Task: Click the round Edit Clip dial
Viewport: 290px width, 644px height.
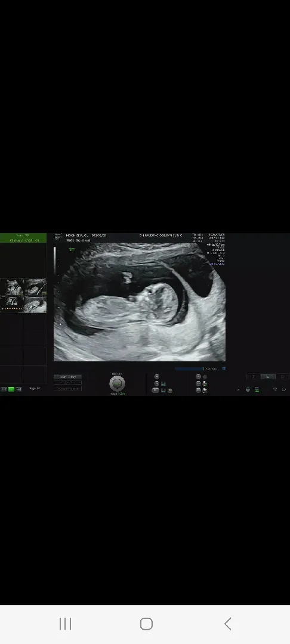Action: click(x=117, y=383)
